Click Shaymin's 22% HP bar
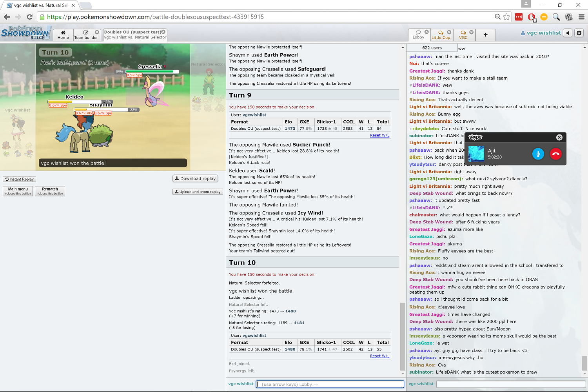588x392 pixels. point(101,110)
